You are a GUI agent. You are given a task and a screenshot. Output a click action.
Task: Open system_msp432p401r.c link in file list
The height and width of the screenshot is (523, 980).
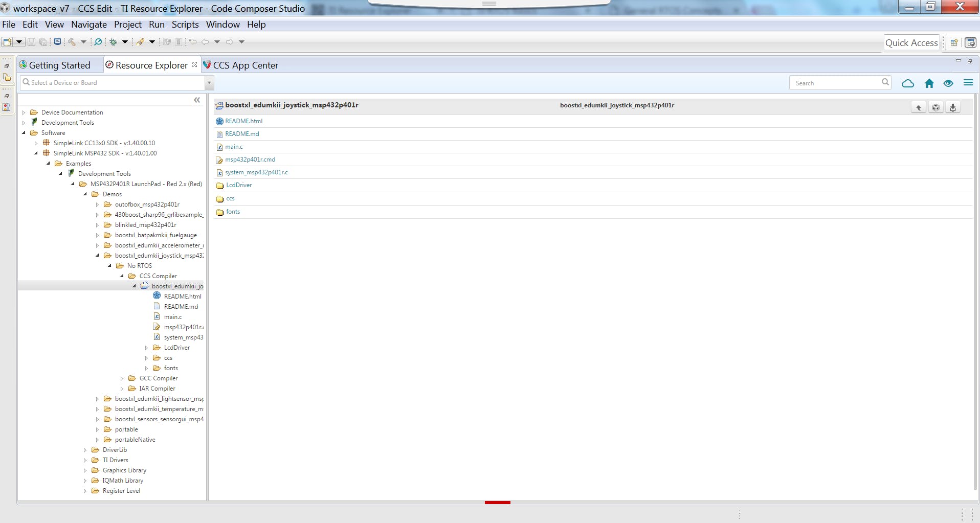click(x=256, y=172)
